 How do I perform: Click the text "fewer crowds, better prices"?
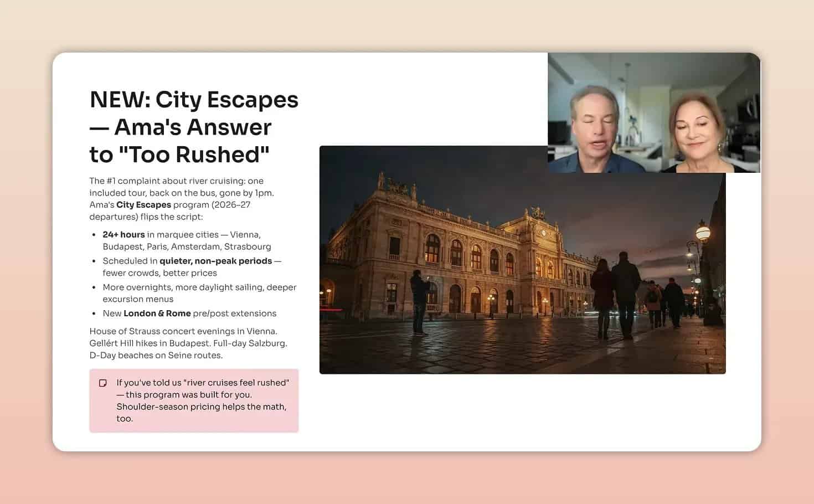tap(159, 273)
